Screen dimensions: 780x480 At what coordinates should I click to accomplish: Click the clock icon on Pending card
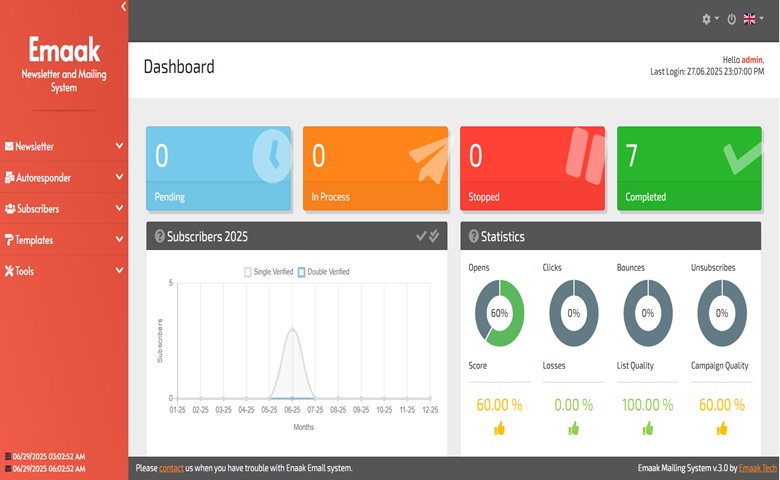[272, 156]
